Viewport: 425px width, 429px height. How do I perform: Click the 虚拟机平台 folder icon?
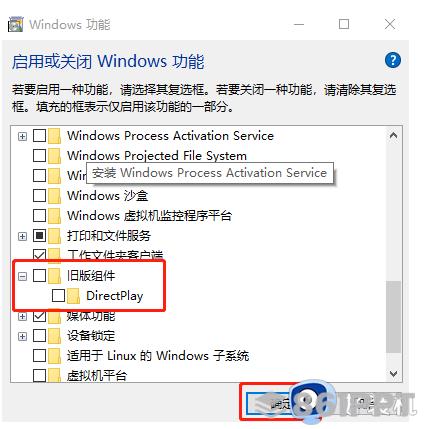pos(55,376)
